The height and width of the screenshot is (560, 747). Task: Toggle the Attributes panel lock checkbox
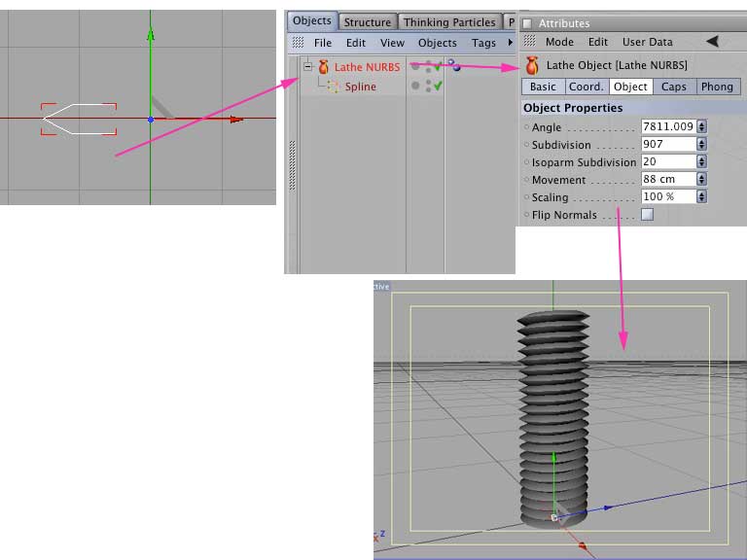click(x=527, y=23)
